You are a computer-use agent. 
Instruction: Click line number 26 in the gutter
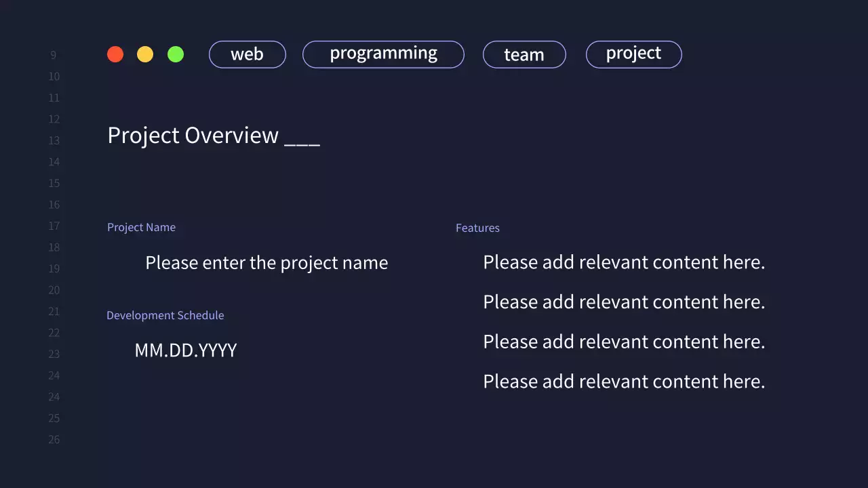tap(54, 439)
